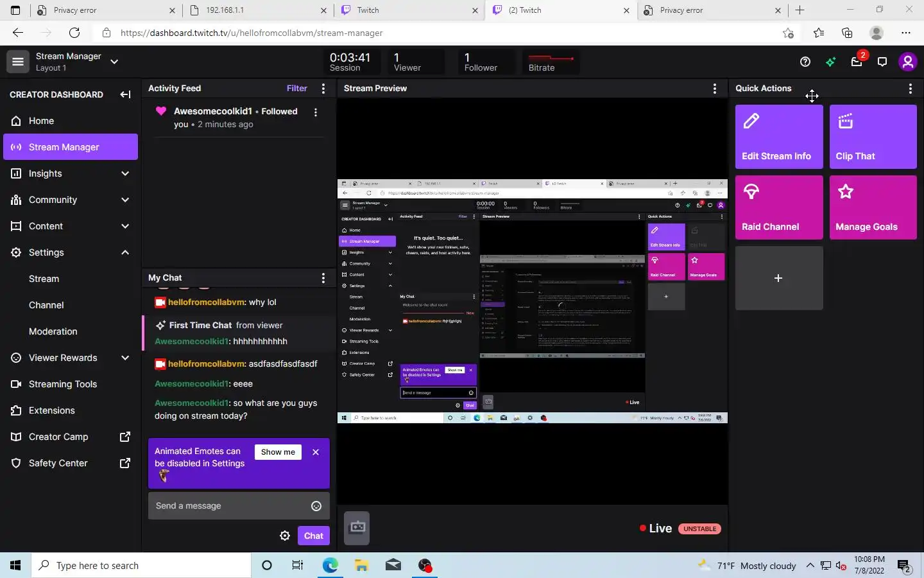Collapse the Settings section chevron
The image size is (924, 578).
(125, 252)
